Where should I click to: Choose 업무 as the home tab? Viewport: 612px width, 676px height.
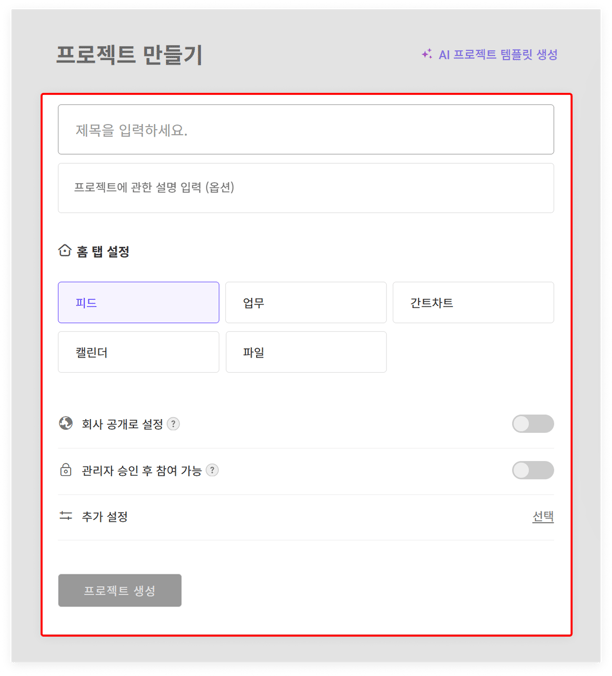point(305,303)
